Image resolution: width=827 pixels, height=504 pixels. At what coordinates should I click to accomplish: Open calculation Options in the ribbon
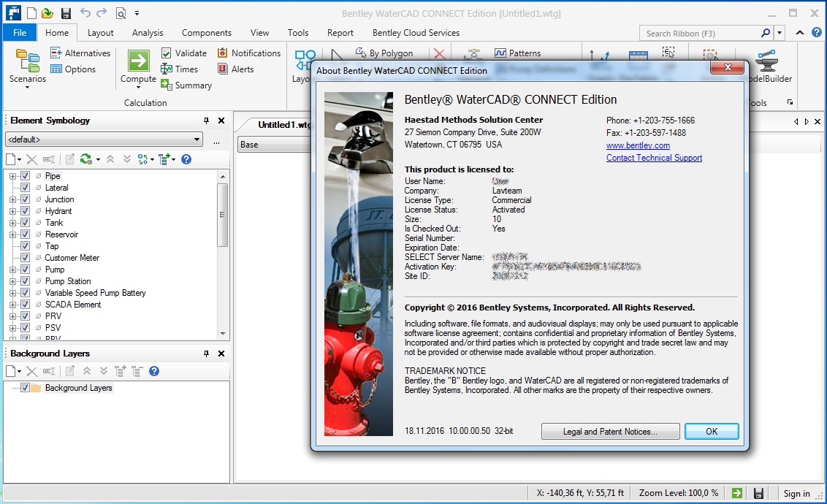(73, 69)
